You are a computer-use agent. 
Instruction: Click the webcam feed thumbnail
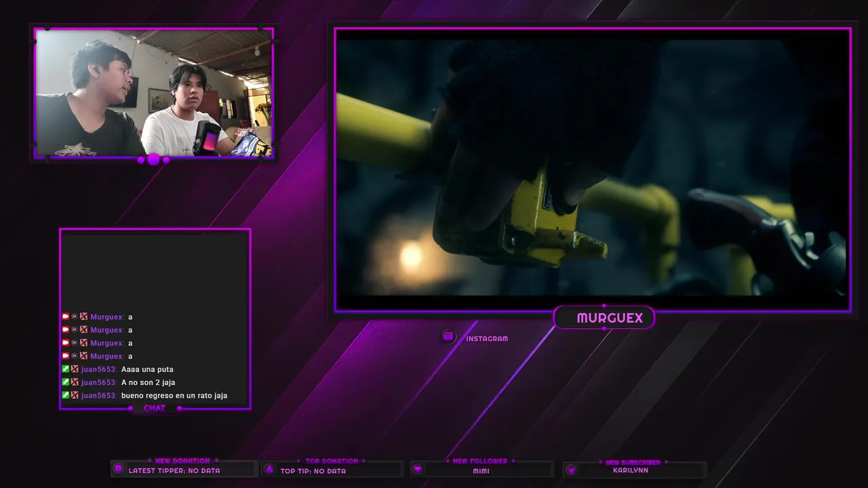[x=154, y=93]
